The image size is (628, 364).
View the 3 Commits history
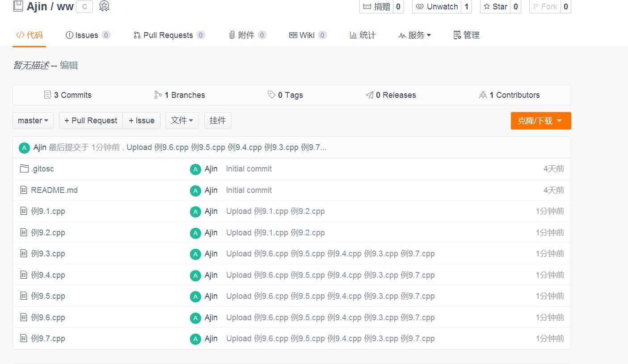[x=67, y=95]
